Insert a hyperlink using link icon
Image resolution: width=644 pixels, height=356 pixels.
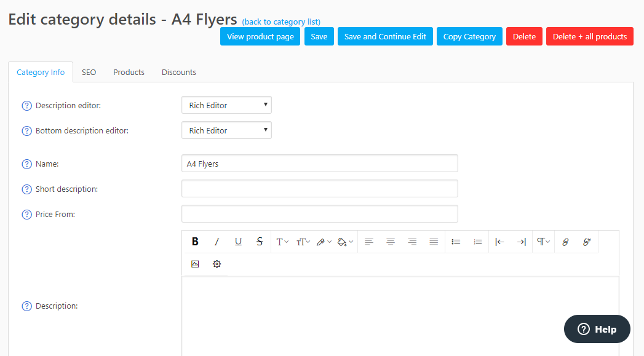click(565, 242)
